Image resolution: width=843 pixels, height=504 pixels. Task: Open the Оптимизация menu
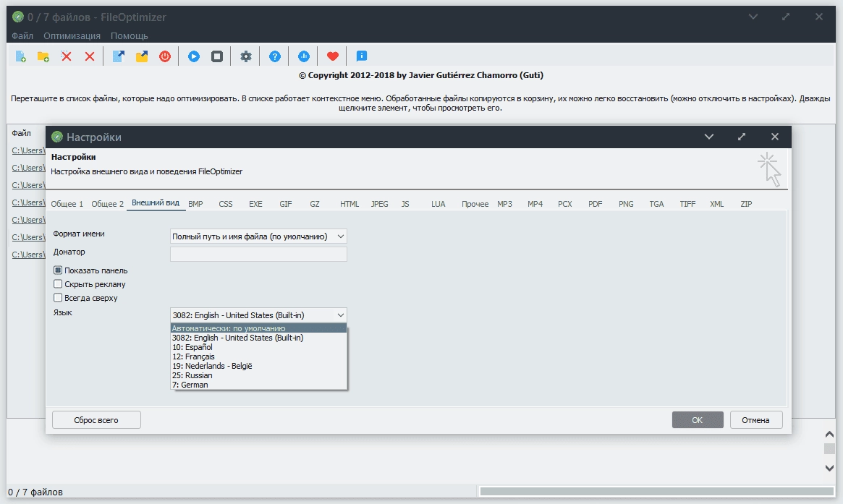pos(72,35)
